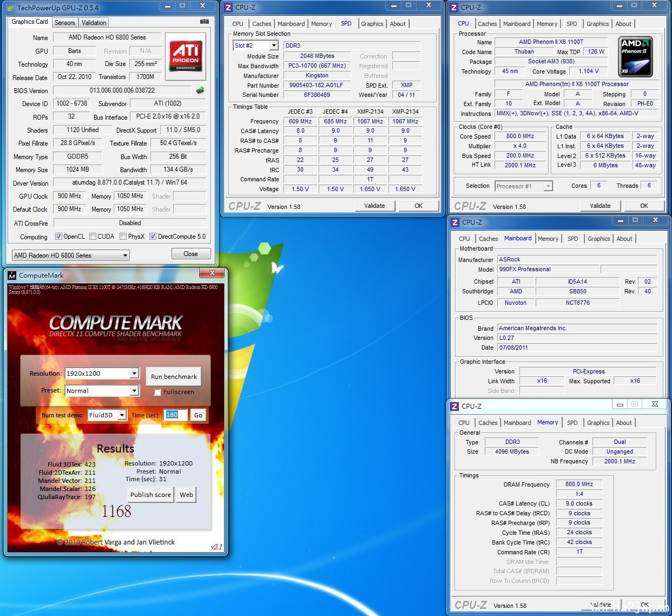Click OK in the CPU-Z Processor window
Image resolution: width=672 pixels, height=616 pixels.
[644, 206]
